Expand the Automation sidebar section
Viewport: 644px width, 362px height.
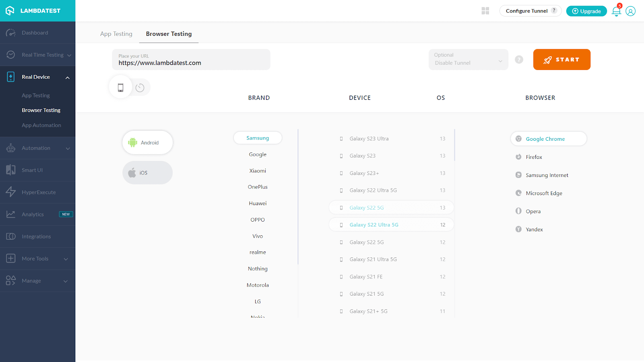point(37,148)
